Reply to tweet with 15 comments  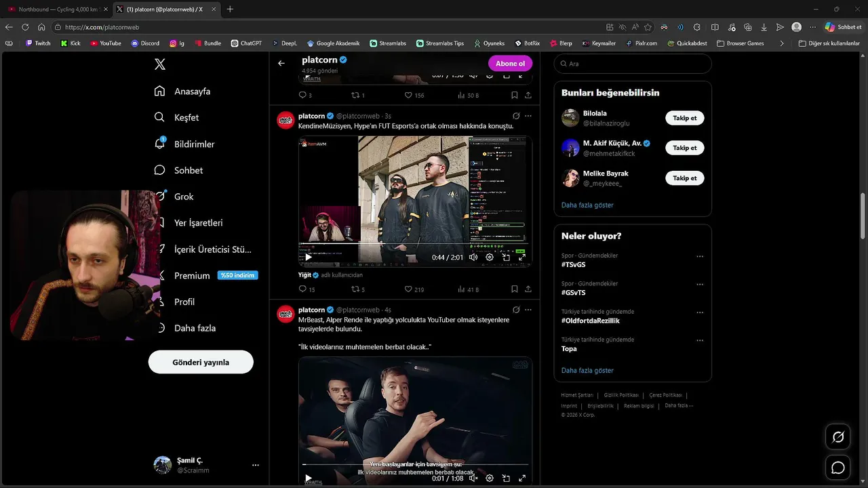(307, 289)
